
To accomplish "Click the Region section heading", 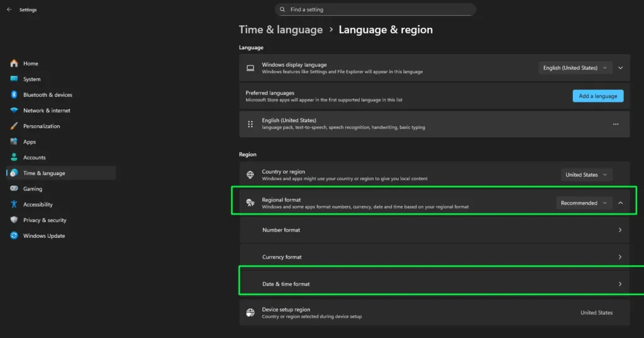I will pyautogui.click(x=248, y=154).
